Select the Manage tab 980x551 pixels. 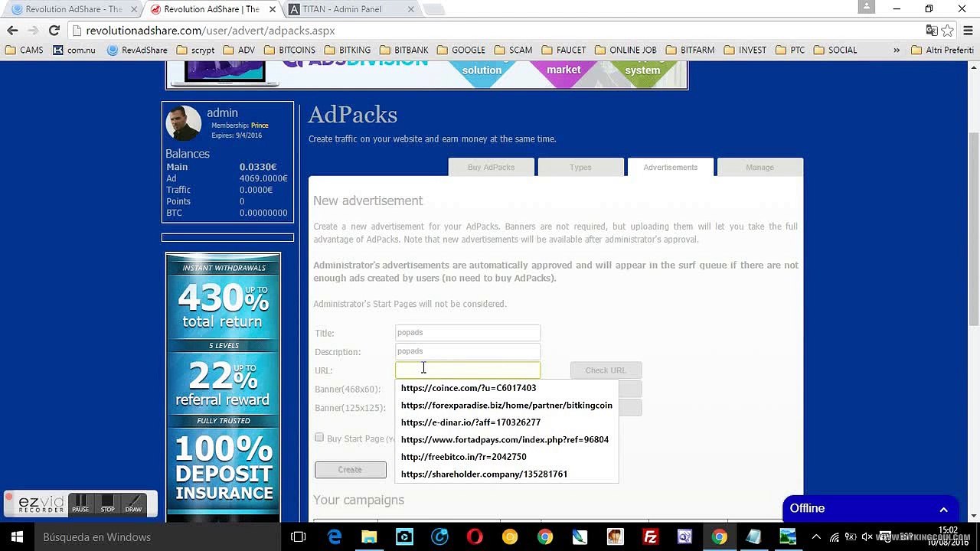coord(759,167)
